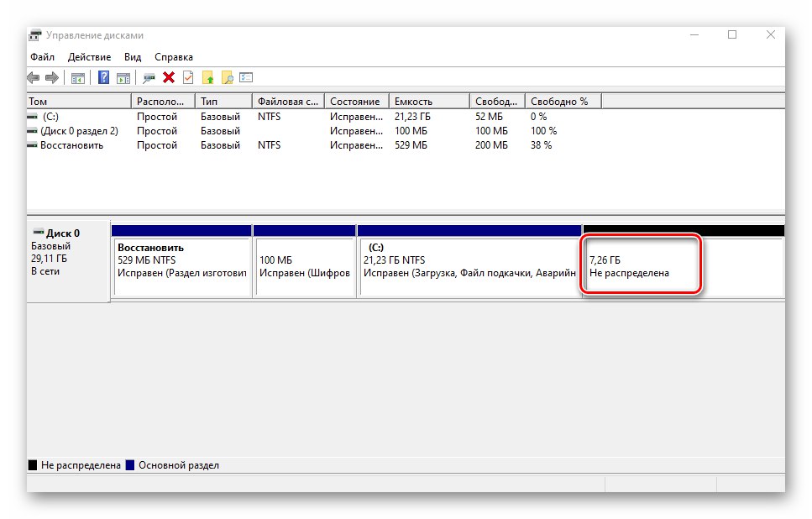
Task: Click the 38 % free percentage cell
Action: [541, 145]
